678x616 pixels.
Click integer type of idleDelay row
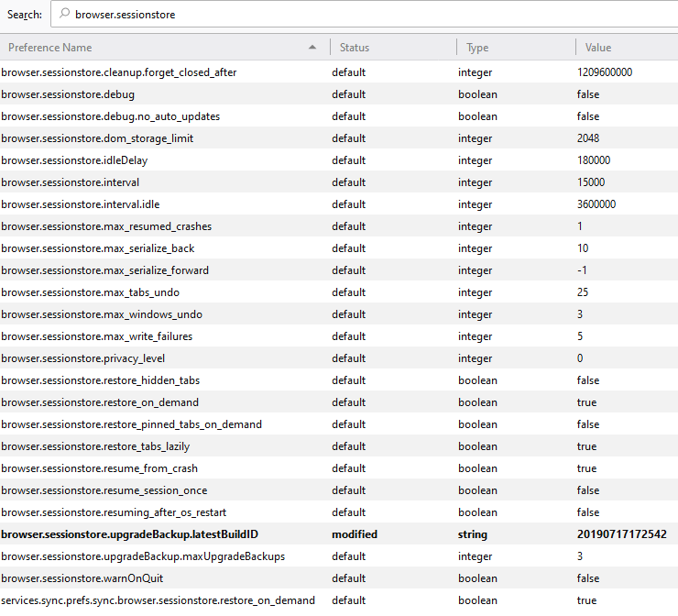pos(475,160)
